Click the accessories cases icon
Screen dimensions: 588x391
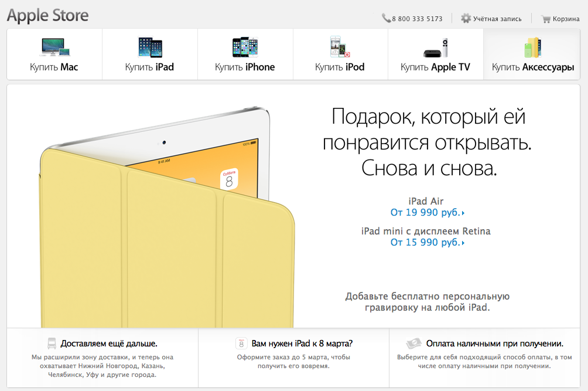(533, 47)
